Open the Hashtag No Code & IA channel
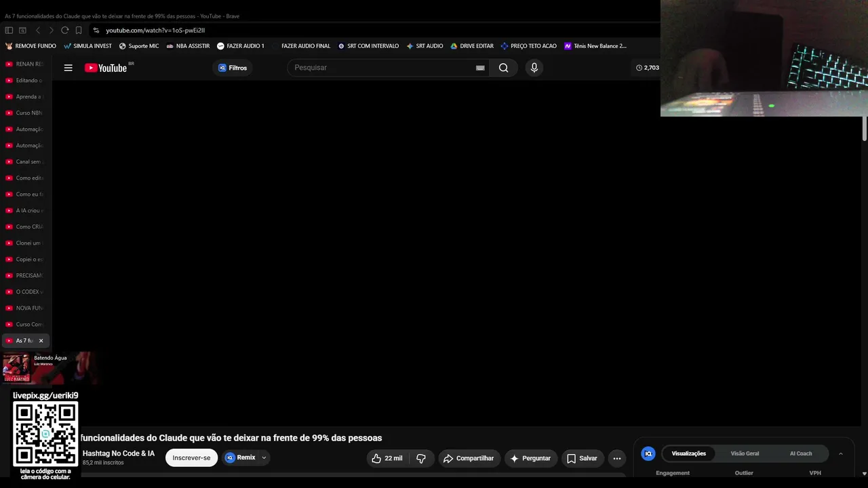Image resolution: width=868 pixels, height=488 pixels. (119, 453)
